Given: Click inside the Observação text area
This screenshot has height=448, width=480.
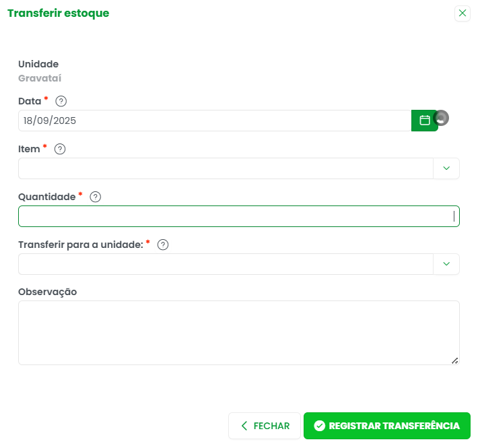Looking at the screenshot, I should (x=238, y=332).
